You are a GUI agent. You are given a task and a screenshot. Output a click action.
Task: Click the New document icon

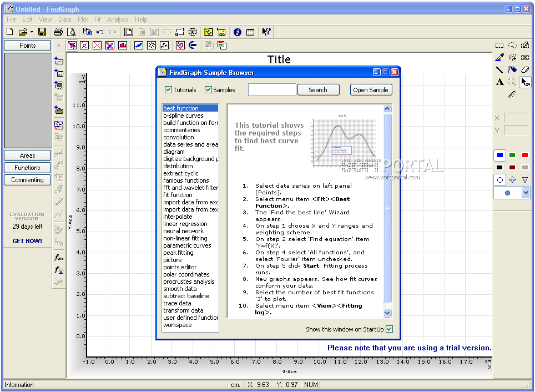coord(10,32)
